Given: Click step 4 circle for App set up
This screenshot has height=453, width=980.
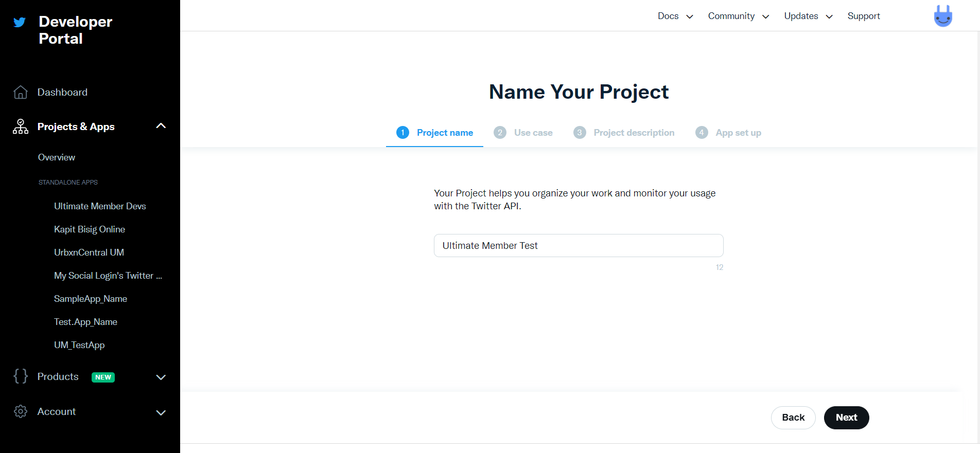Looking at the screenshot, I should (702, 133).
